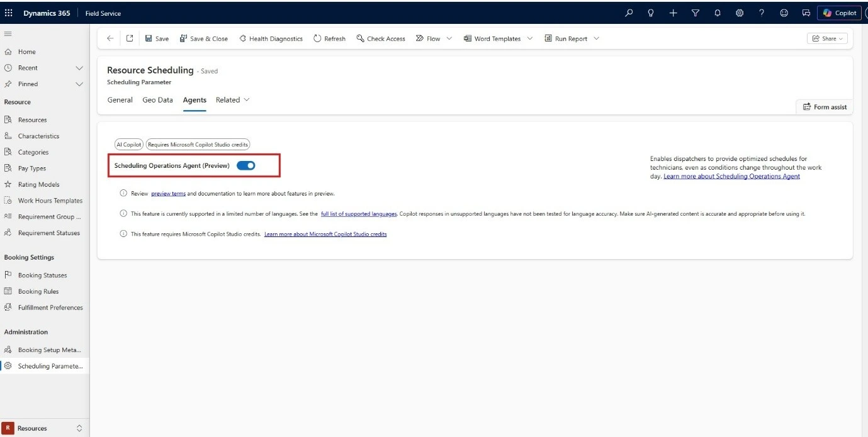
Task: Expand the Word Templates dropdown chevron
Action: click(x=529, y=38)
